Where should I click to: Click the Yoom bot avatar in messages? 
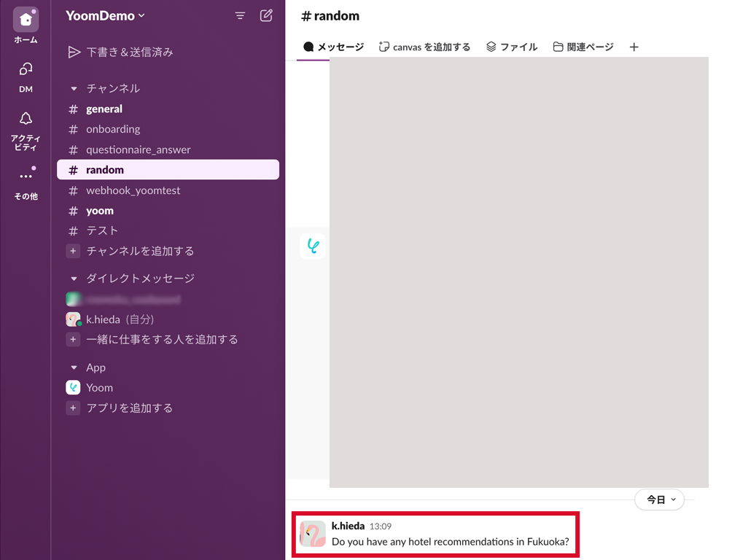[313, 246]
